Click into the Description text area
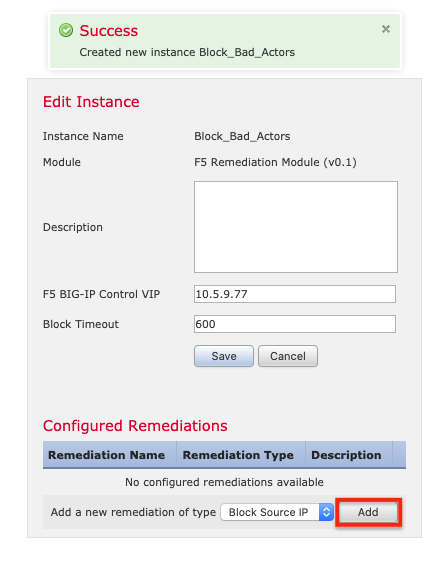Viewport: 448px width, 567px height. (296, 227)
